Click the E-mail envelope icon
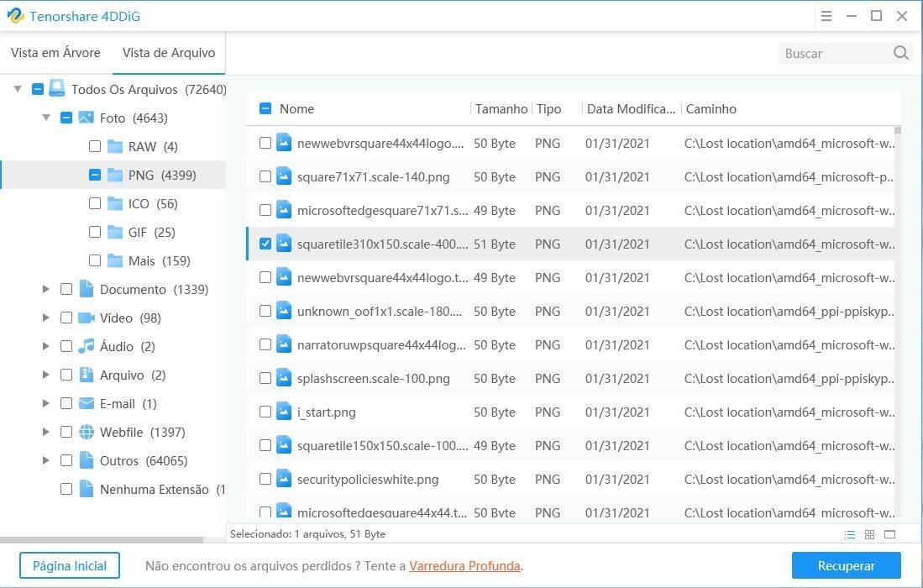 [86, 403]
